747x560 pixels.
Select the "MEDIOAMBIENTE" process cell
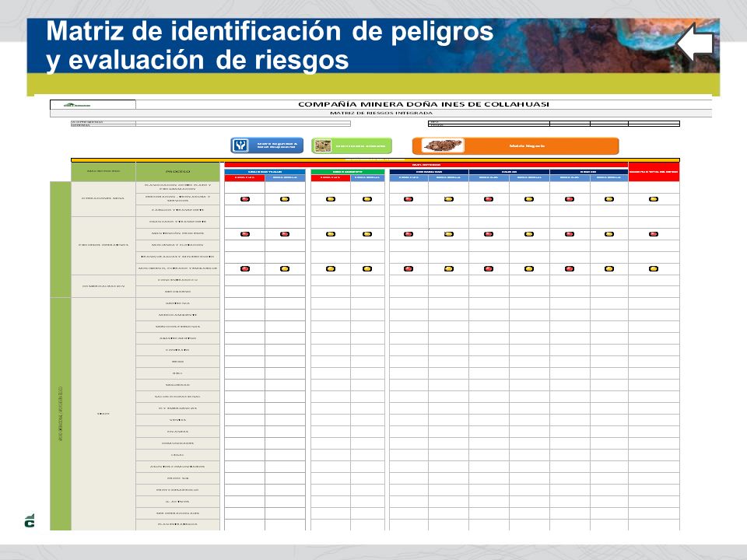tap(177, 315)
